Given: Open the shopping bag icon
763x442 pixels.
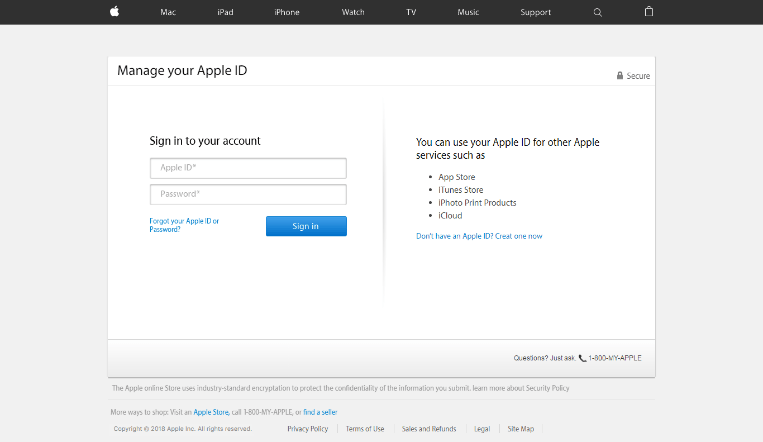Looking at the screenshot, I should click(649, 11).
